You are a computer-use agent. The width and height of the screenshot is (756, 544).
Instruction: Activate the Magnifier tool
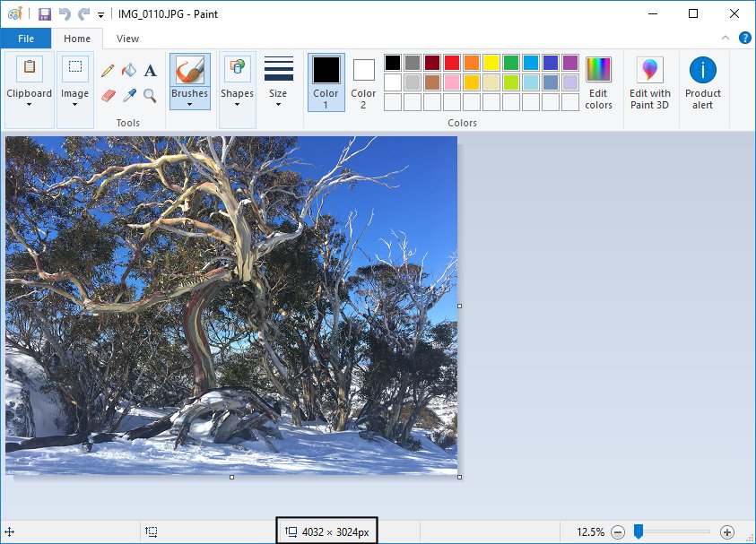pyautogui.click(x=149, y=94)
